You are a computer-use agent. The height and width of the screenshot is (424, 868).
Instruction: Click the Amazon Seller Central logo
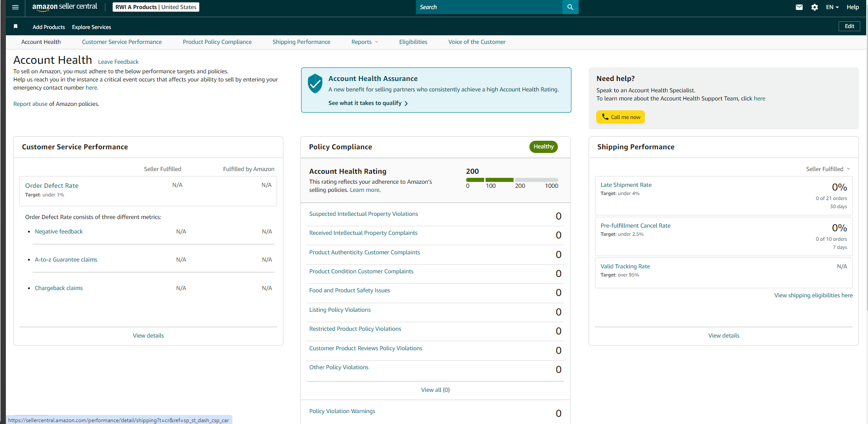[x=65, y=7]
